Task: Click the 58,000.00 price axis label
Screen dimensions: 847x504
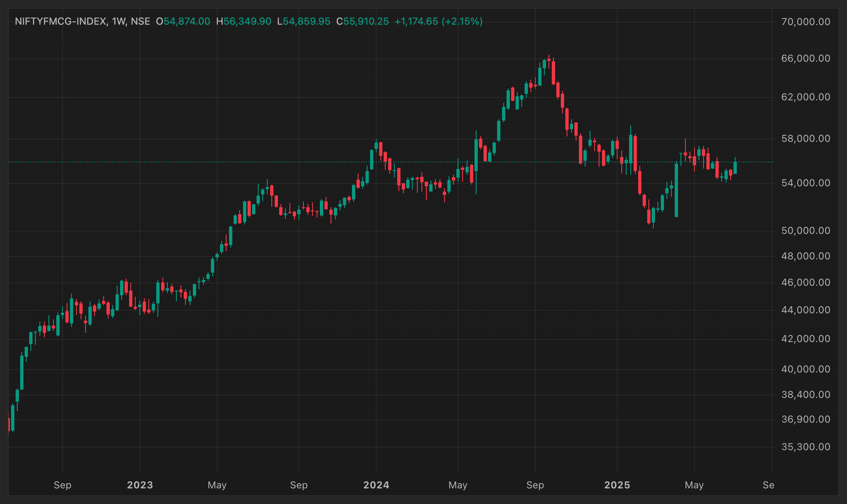Action: coord(806,139)
